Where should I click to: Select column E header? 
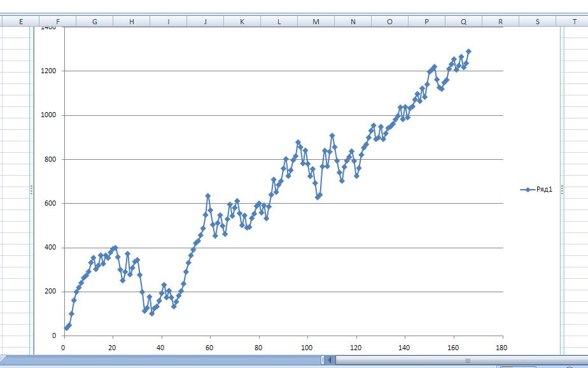(20, 22)
